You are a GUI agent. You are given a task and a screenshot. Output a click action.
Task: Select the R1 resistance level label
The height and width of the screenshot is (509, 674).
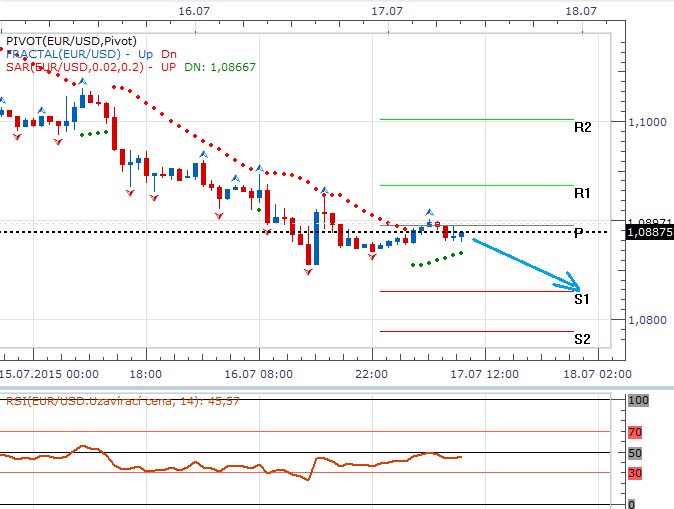tap(582, 192)
